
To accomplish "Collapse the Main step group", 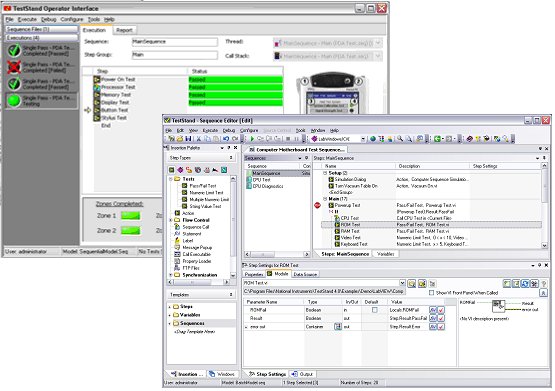I will click(x=325, y=199).
